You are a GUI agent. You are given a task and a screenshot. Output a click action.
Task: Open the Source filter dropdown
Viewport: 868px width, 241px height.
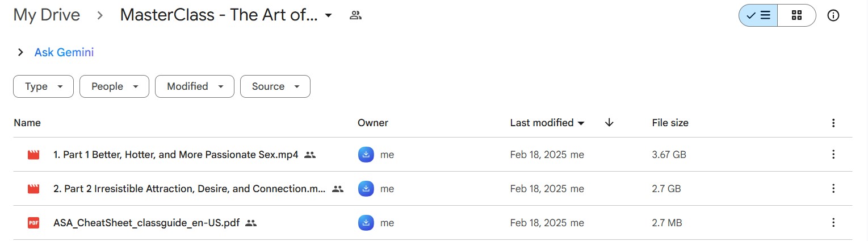tap(275, 86)
